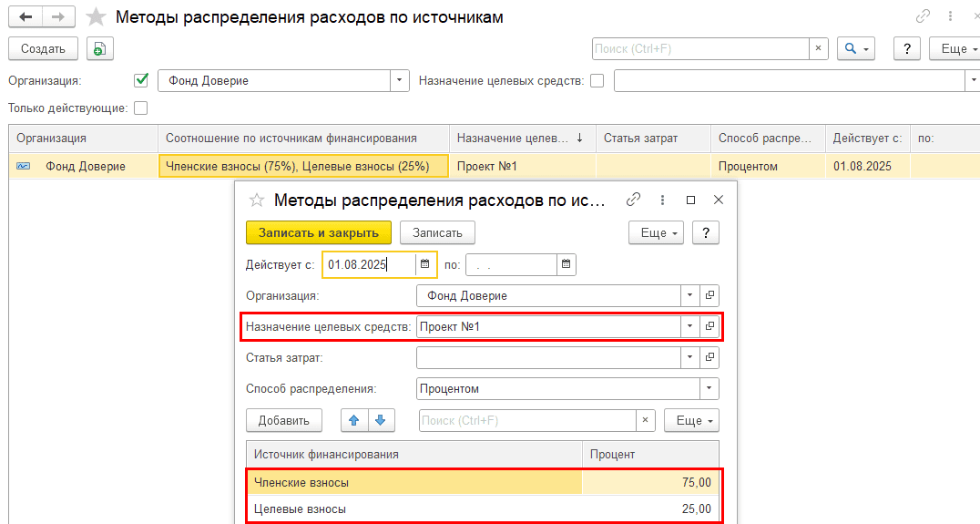
Task: Click the main search field
Action: [699, 49]
